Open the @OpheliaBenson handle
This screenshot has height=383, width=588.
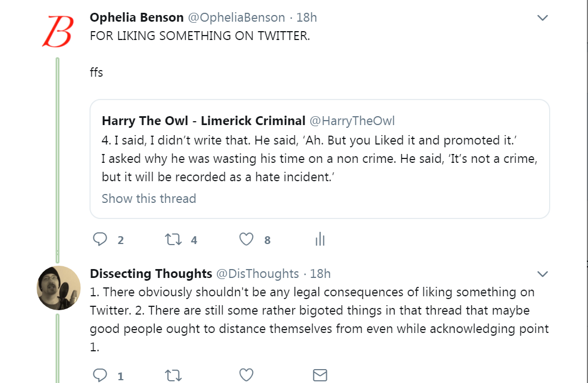coord(237,17)
